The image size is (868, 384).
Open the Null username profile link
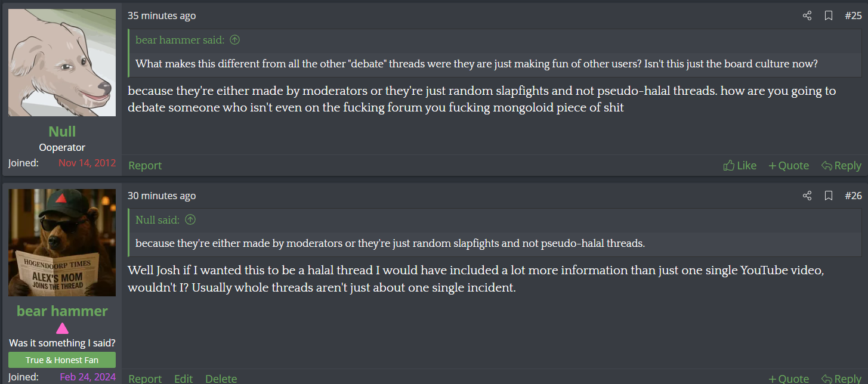tap(62, 131)
